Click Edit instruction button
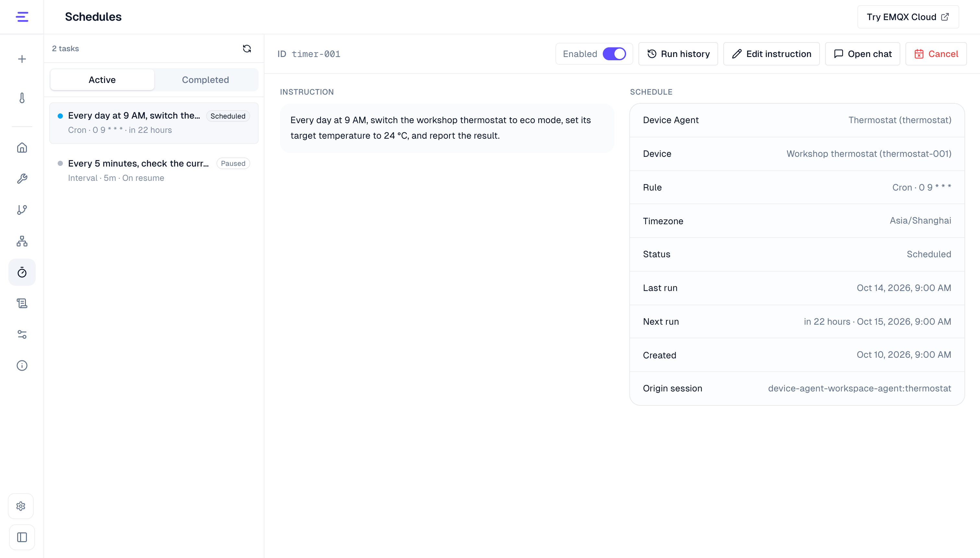This screenshot has width=980, height=558. [x=771, y=54]
